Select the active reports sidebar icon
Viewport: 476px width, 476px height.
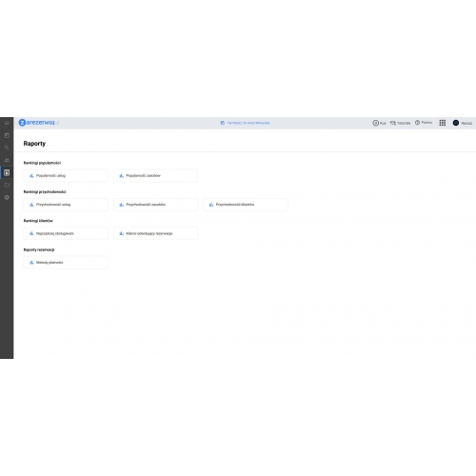click(7, 172)
